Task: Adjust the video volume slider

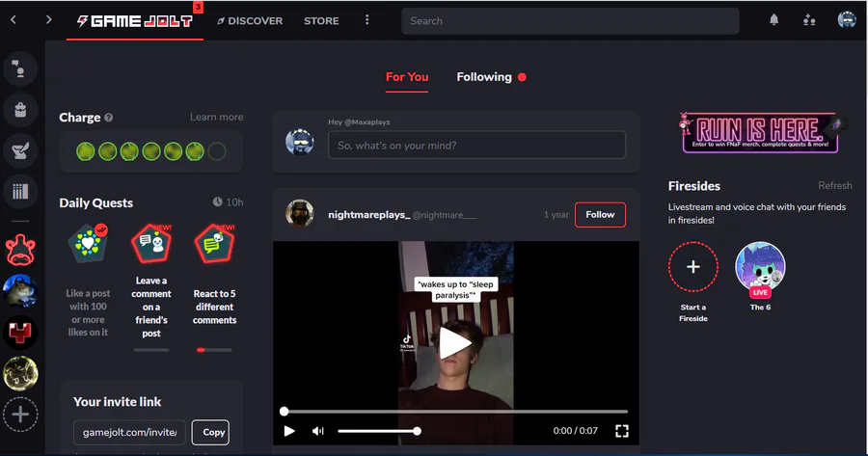Action: click(379, 431)
